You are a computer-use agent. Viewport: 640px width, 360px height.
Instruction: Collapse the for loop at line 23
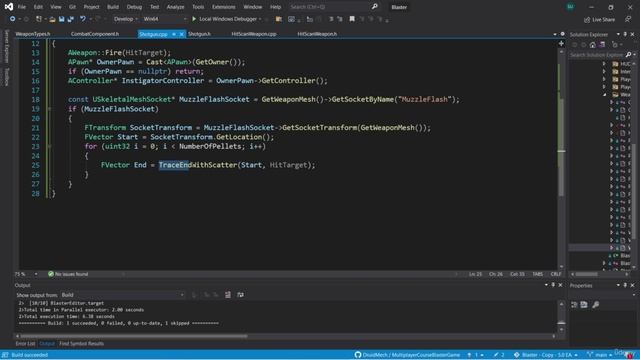click(49, 146)
